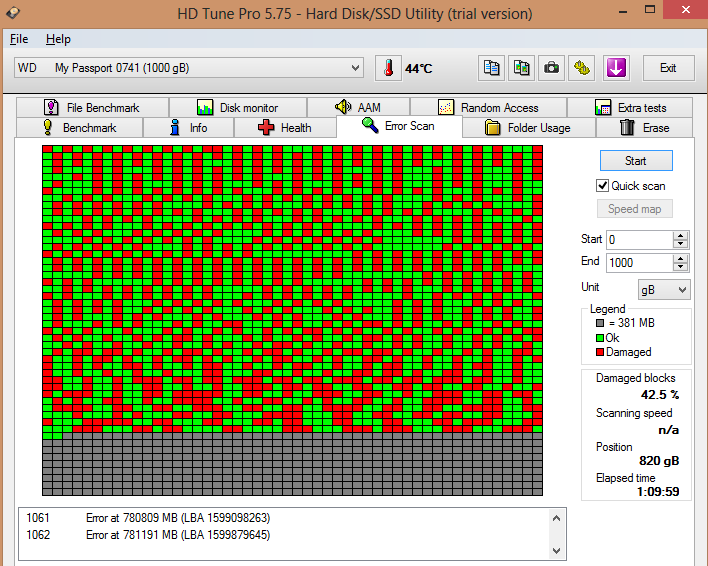Screen dimensions: 708x566
Task: Copy info to clipboard icon
Action: [491, 68]
